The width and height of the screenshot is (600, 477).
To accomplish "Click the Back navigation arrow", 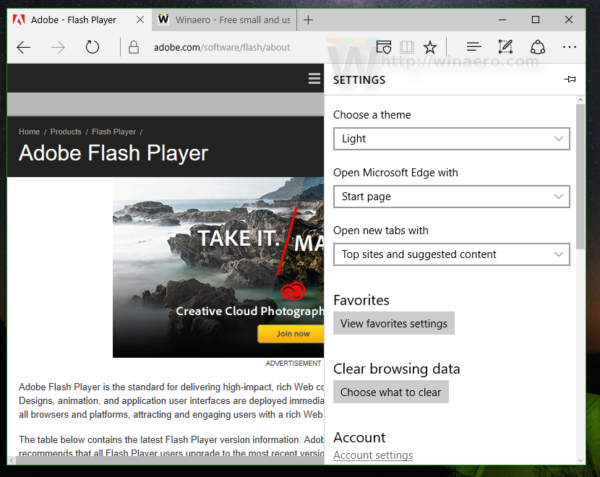I will pyautogui.click(x=24, y=47).
